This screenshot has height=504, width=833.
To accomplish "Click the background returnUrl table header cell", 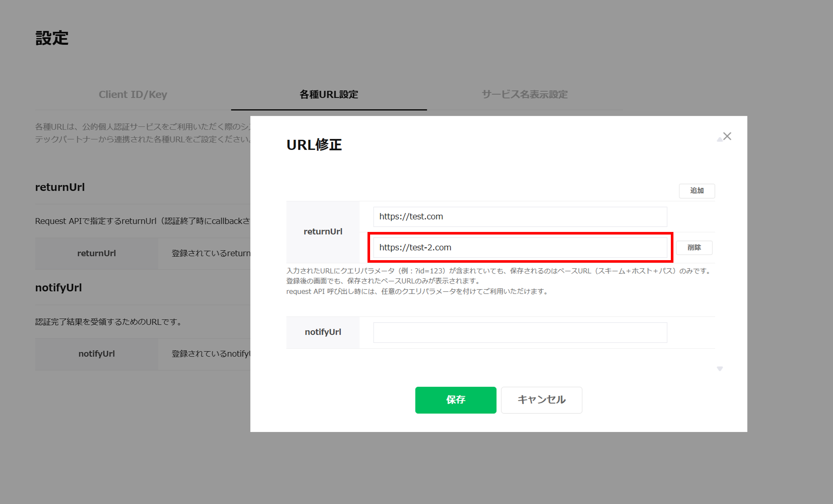I will click(x=96, y=253).
